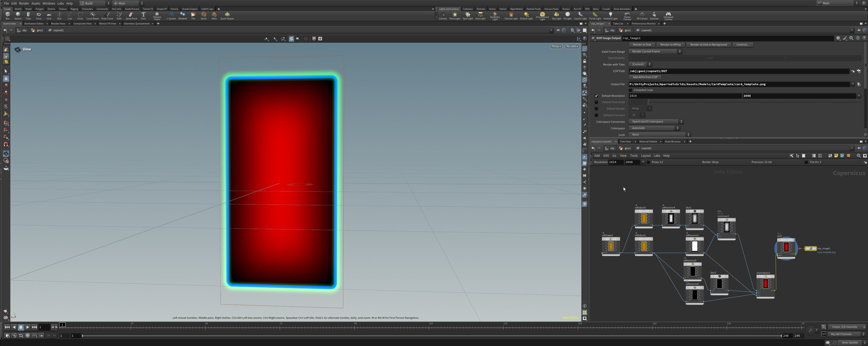Select the Torus shelf tool

tap(38, 15)
